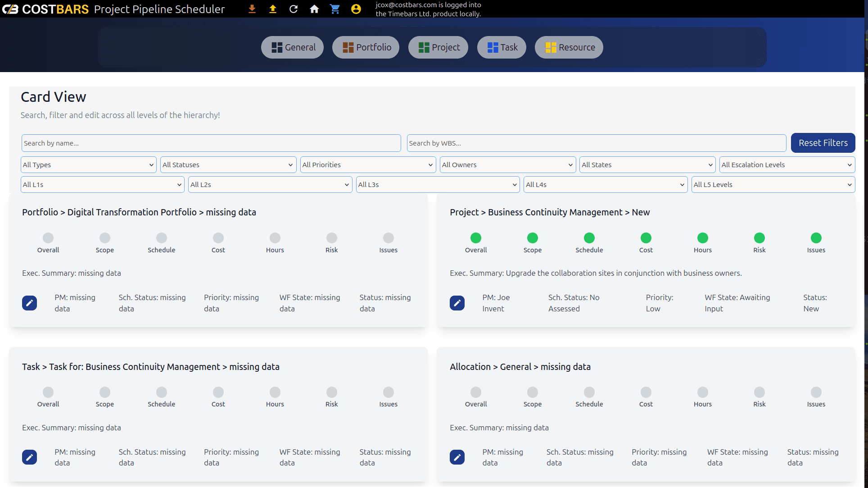868x488 pixels.
Task: Expand the All L3s filter
Action: [x=438, y=185]
